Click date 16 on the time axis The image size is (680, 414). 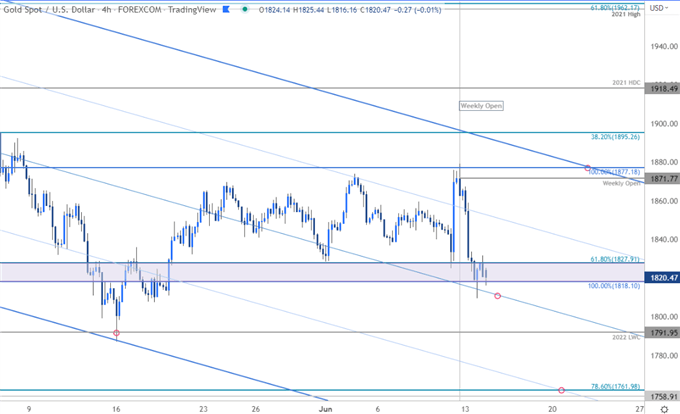click(x=116, y=409)
